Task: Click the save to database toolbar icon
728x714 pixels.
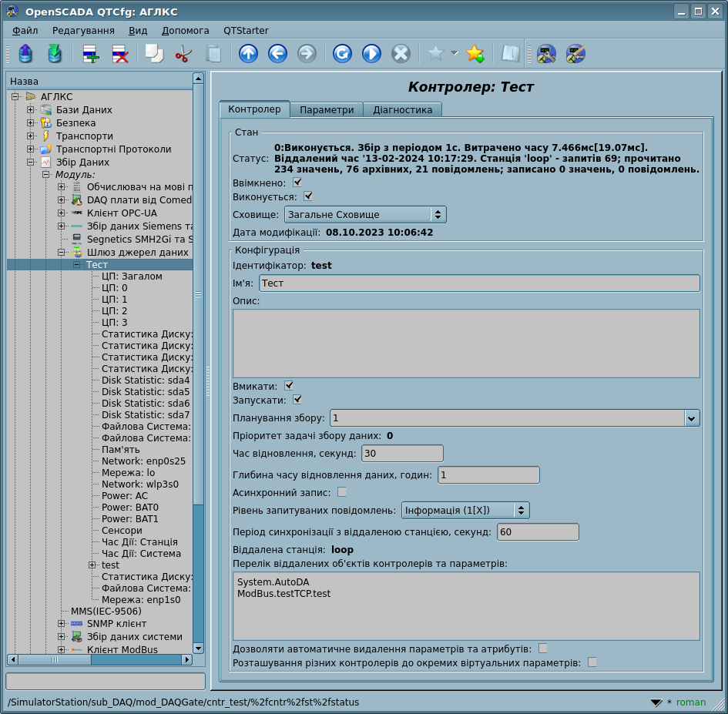Action: (x=54, y=54)
